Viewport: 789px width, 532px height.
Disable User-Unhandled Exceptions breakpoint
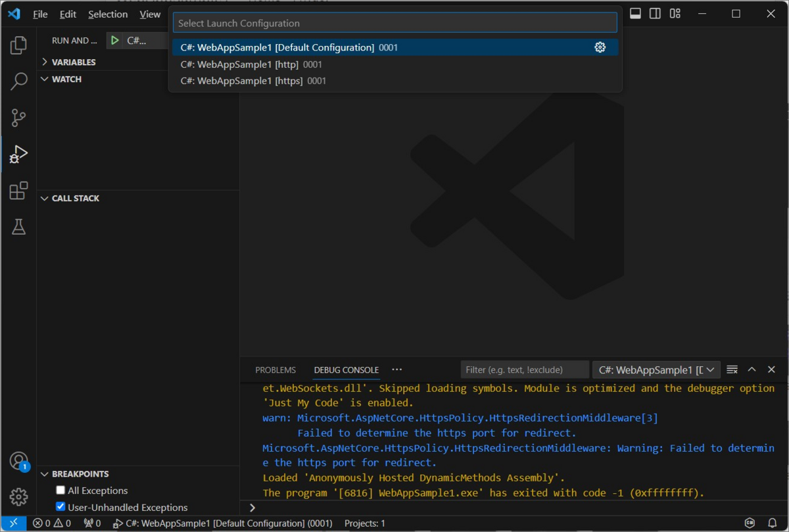pos(60,507)
